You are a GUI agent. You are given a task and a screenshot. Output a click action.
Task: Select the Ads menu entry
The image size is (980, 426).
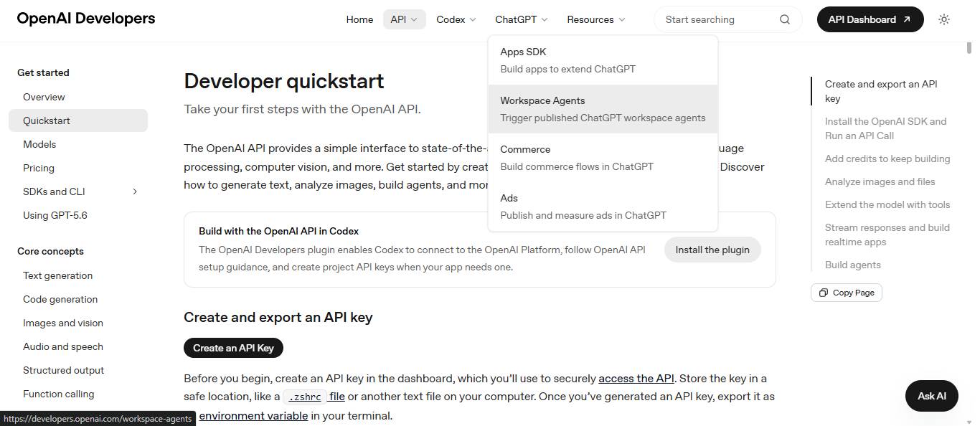(x=603, y=207)
